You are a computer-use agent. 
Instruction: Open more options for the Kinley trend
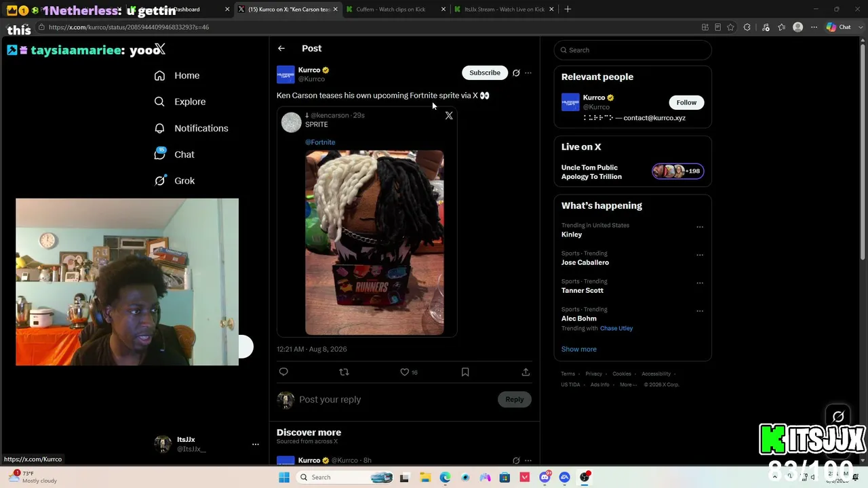[x=700, y=227]
